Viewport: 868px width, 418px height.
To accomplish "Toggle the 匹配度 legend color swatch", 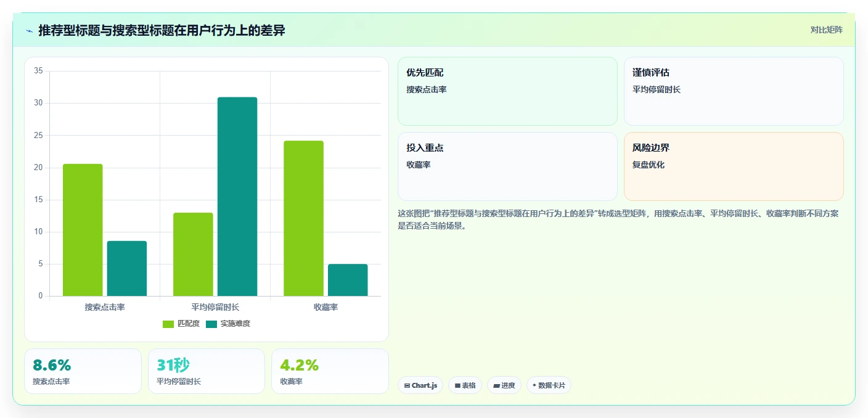I will (x=168, y=324).
